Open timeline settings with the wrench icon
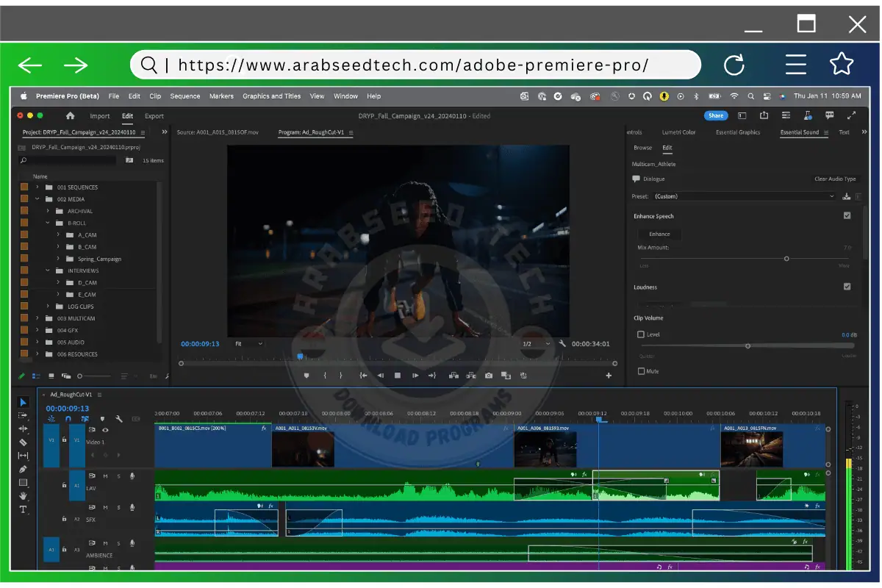This screenshot has width=882, height=588. tap(119, 419)
